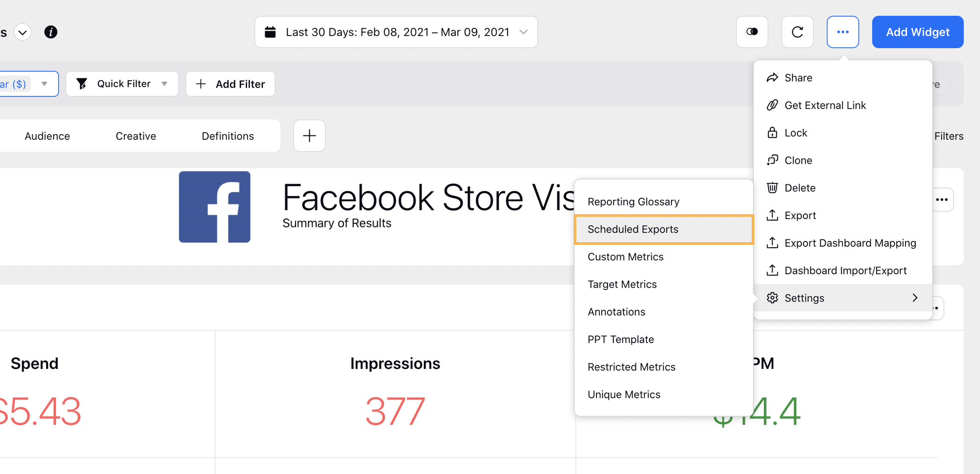Select Export Dashboard Mapping
Screen dimensions: 980x474
tap(843, 243)
